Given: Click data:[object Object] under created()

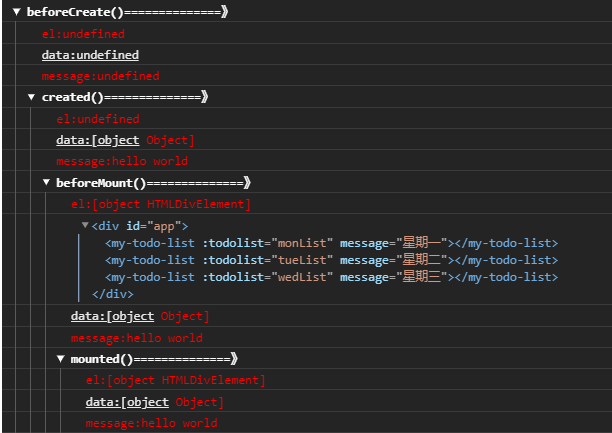Looking at the screenshot, I should pyautogui.click(x=125, y=140).
